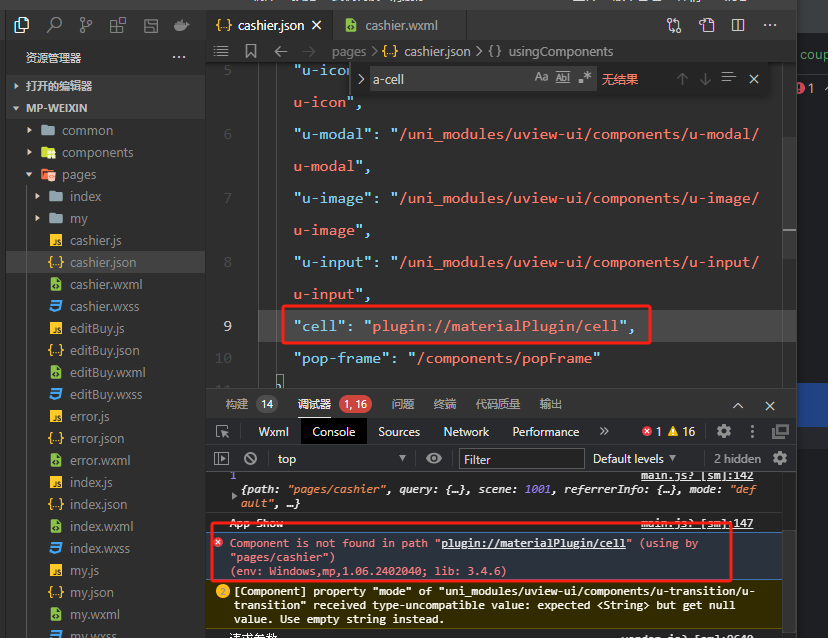Toggle Match Case in find widget
The width and height of the screenshot is (828, 638).
coord(541,78)
